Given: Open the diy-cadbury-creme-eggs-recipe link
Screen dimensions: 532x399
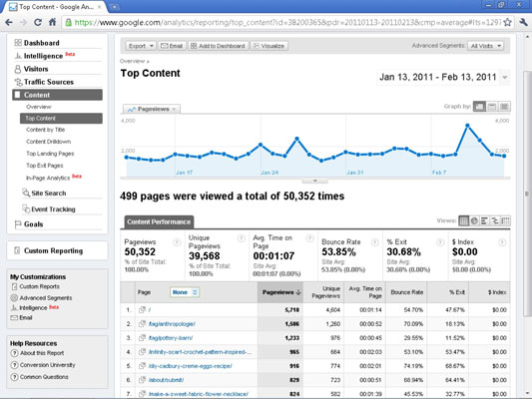Looking at the screenshot, I should pyautogui.click(x=191, y=366).
